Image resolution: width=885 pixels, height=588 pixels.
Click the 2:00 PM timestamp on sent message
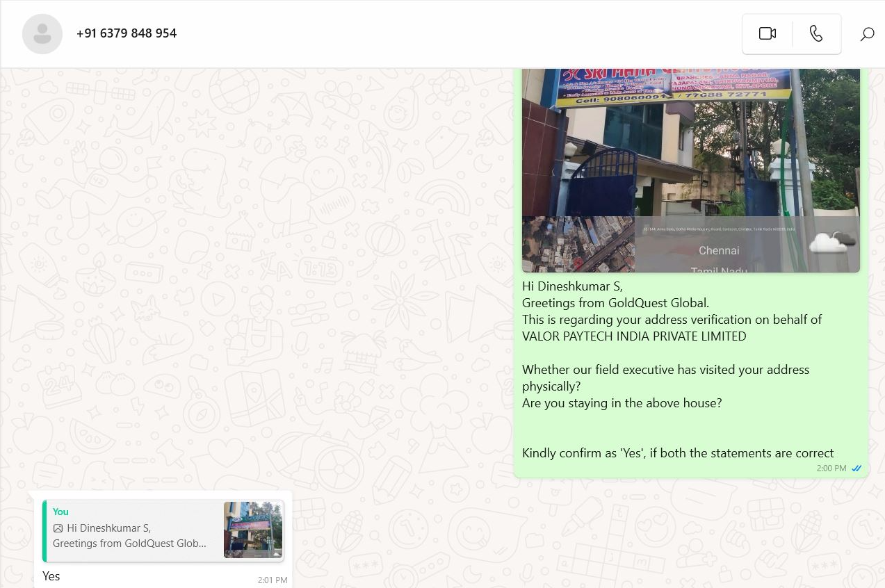pos(831,468)
